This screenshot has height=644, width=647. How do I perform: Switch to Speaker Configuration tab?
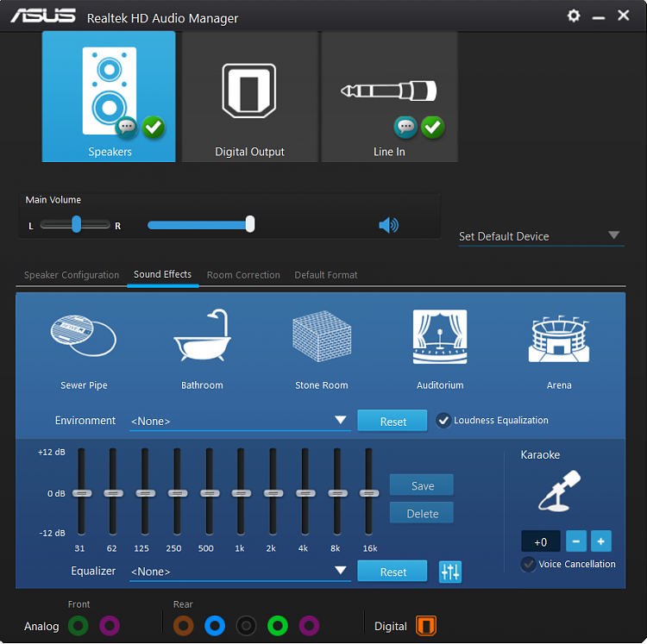[x=72, y=275]
